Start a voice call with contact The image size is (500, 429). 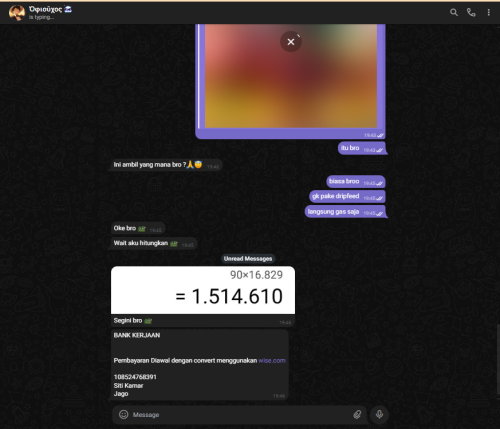pyautogui.click(x=471, y=13)
